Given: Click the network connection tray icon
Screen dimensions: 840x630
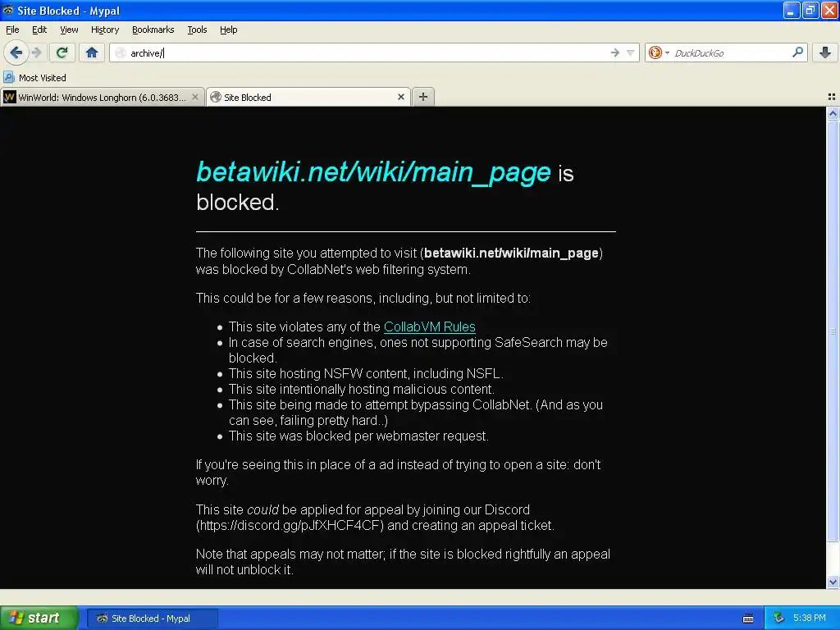Looking at the screenshot, I should click(778, 619).
